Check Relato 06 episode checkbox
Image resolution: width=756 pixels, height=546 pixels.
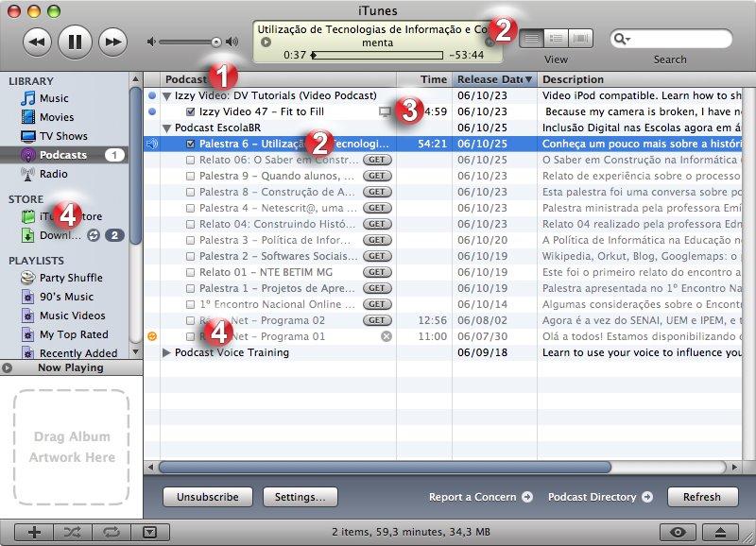point(191,160)
